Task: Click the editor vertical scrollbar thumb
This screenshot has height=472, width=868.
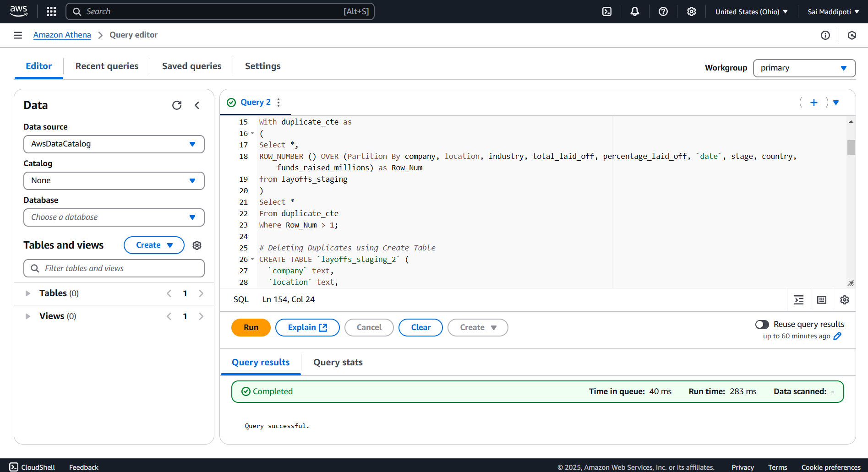Action: point(851,147)
